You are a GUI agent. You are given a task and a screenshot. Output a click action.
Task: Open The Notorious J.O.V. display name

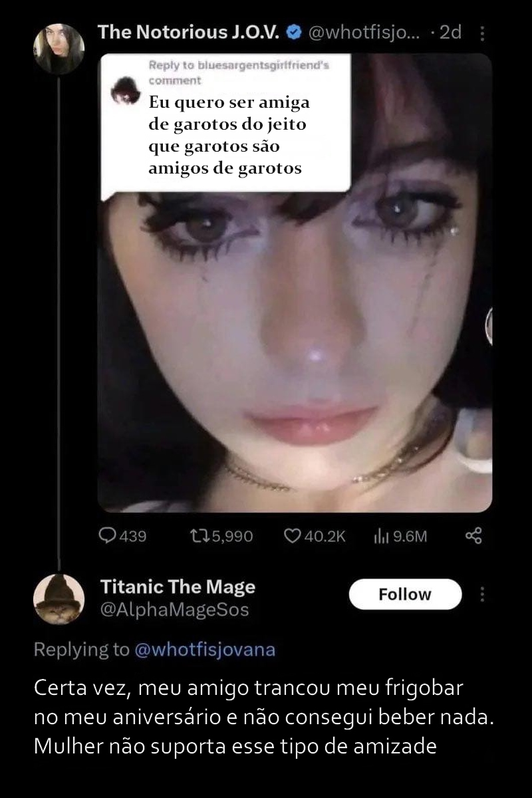click(x=190, y=31)
